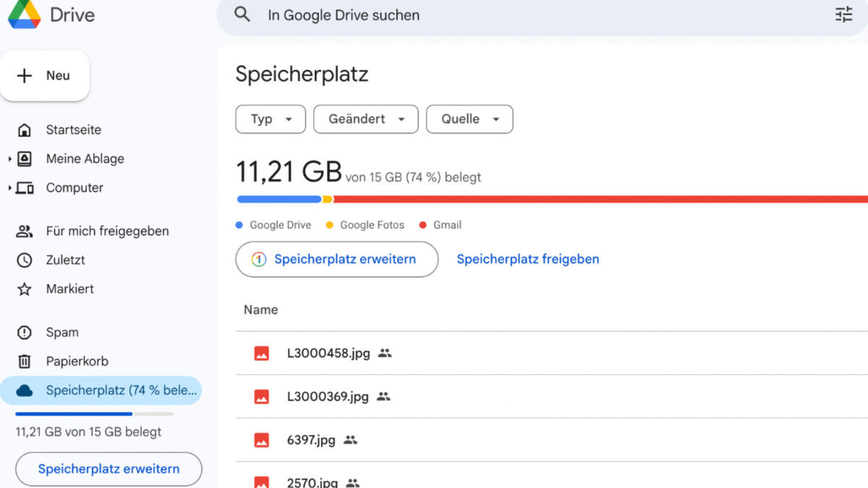Select the Startseite sidebar icon
Screen dimensions: 868x488
(x=25, y=129)
